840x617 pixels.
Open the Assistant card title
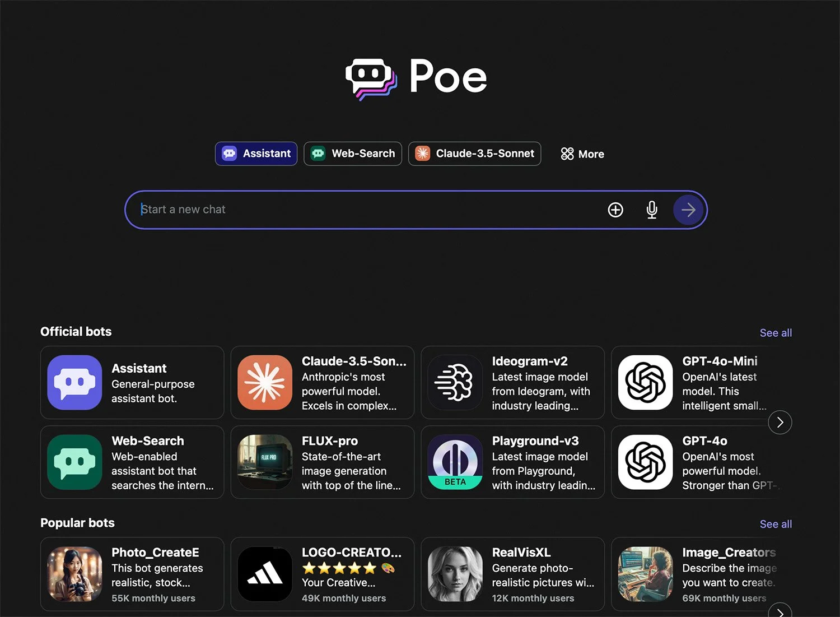click(139, 368)
